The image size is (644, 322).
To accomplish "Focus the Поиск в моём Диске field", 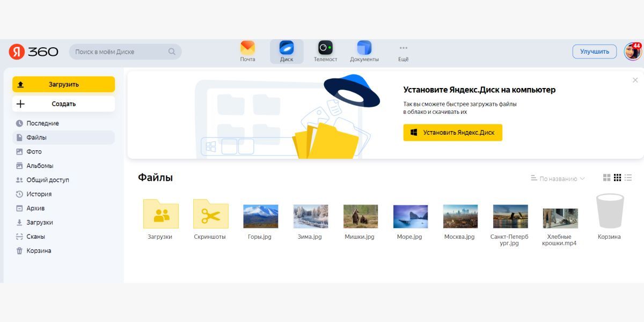I will coord(125,52).
